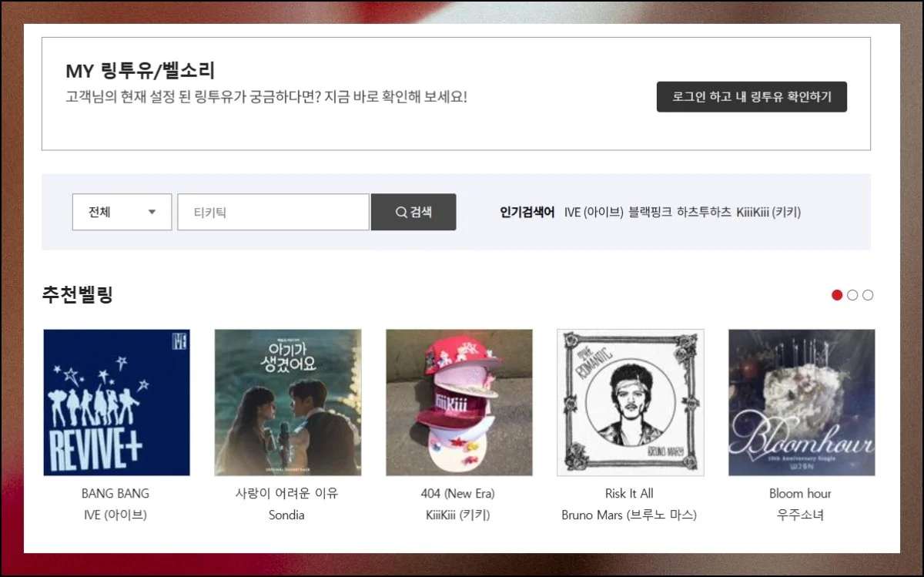Click 로그인 하고 내 링투유 확인하기 button
The width and height of the screenshot is (924, 577).
(x=751, y=97)
